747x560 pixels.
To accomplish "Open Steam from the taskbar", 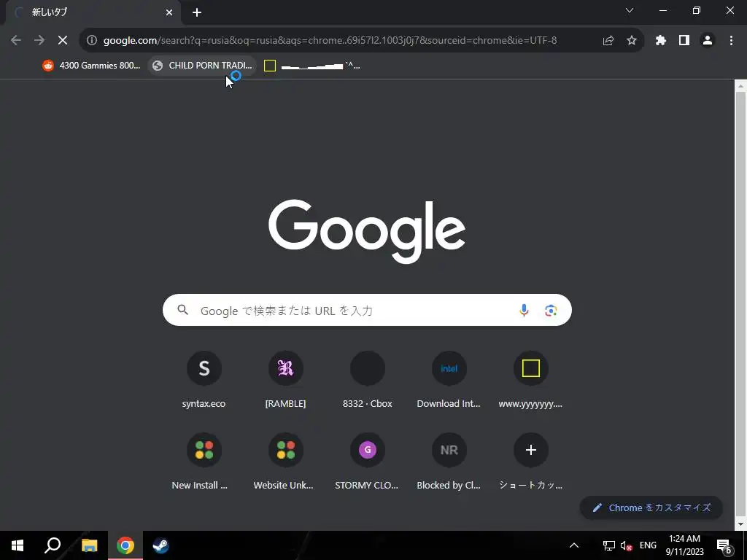I will 160,545.
